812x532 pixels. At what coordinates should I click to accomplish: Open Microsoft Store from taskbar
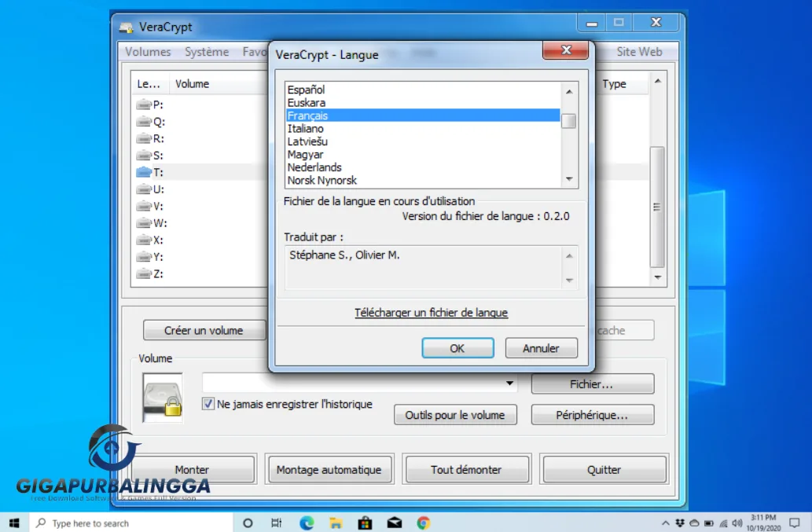point(365,523)
